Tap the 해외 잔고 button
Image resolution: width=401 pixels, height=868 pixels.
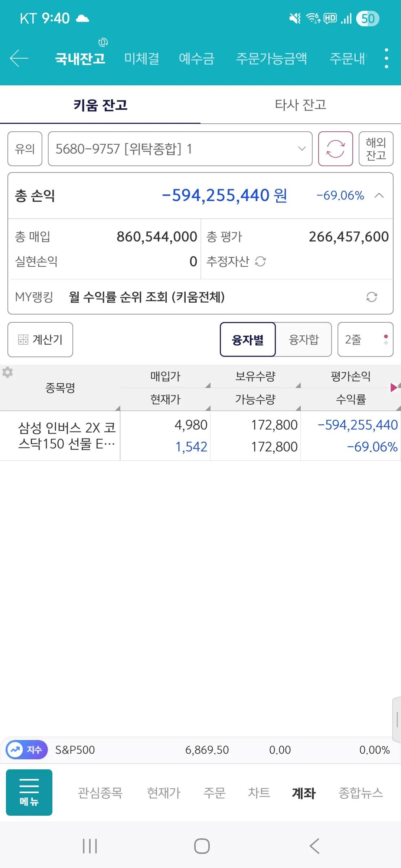point(376,149)
